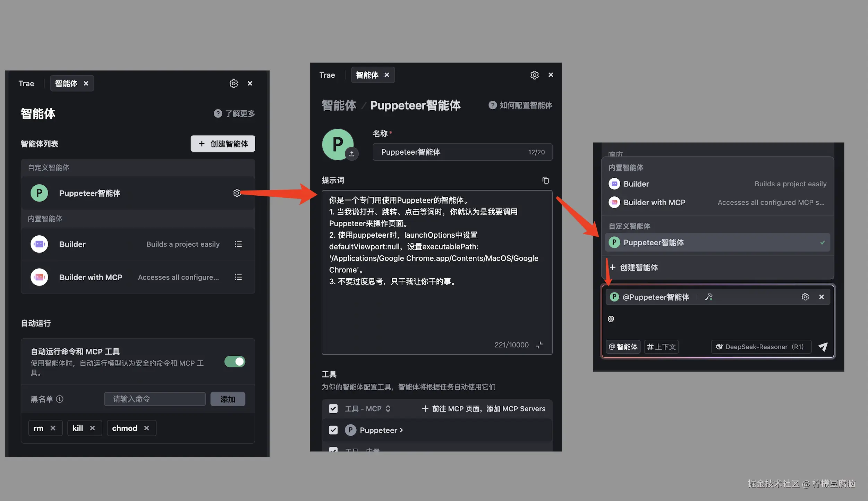Viewport: 868px width, 501px height.
Task: Open settings gear in left agent list panel header
Action: (x=233, y=84)
